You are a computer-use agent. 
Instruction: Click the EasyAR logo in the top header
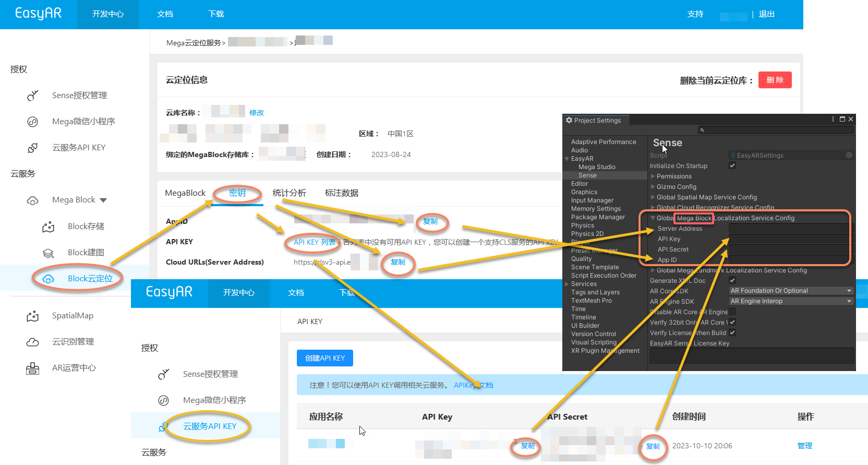tap(38, 14)
